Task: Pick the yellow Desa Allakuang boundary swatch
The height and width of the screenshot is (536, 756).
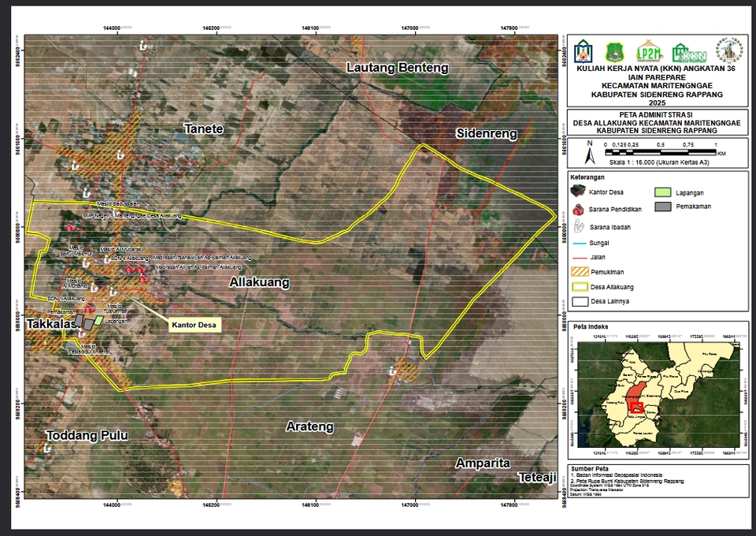Action: click(x=579, y=286)
